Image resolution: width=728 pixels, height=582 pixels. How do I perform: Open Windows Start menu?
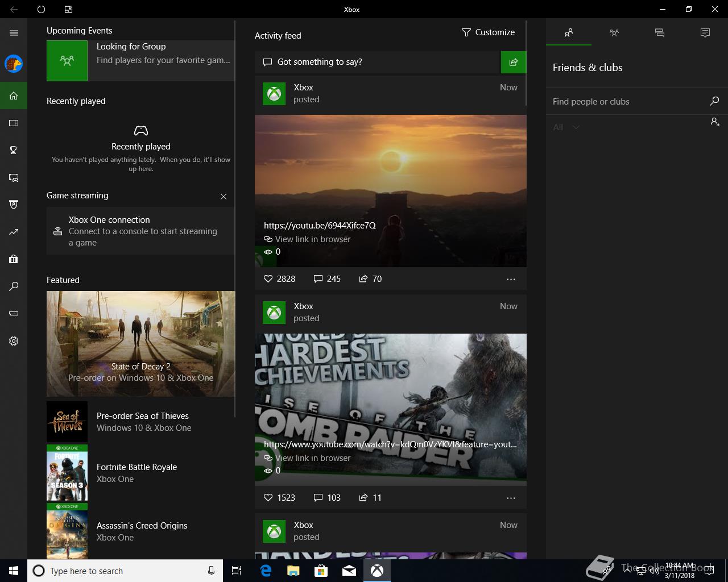14,571
